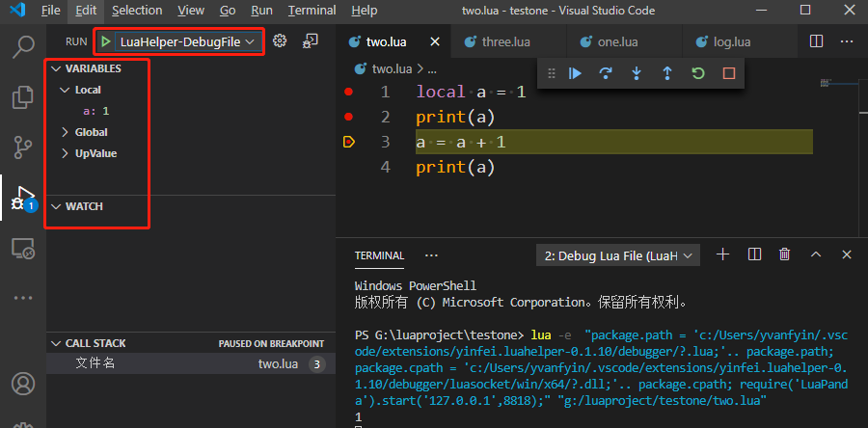This screenshot has width=868, height=428.
Task: Split the terminal pane
Action: click(x=754, y=254)
